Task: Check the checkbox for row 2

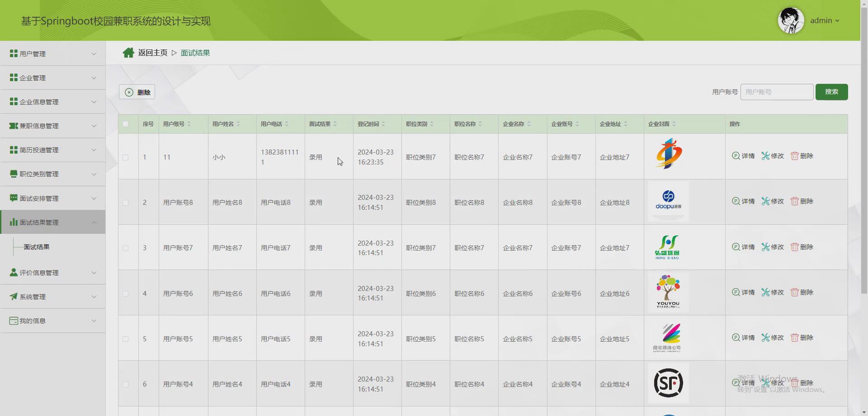Action: click(126, 203)
